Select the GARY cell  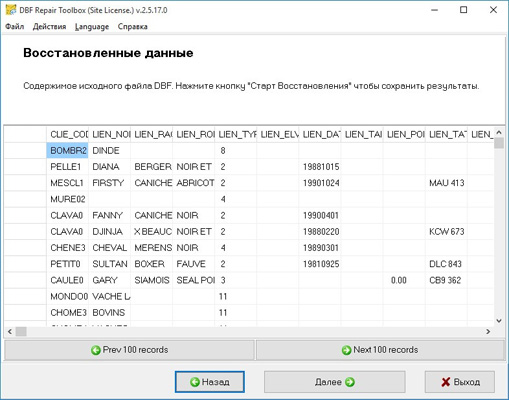click(110, 280)
